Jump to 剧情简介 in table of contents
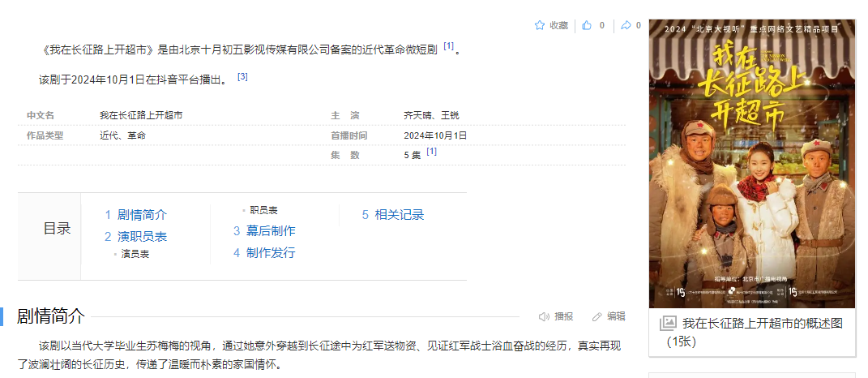The height and width of the screenshot is (378, 868). [142, 215]
